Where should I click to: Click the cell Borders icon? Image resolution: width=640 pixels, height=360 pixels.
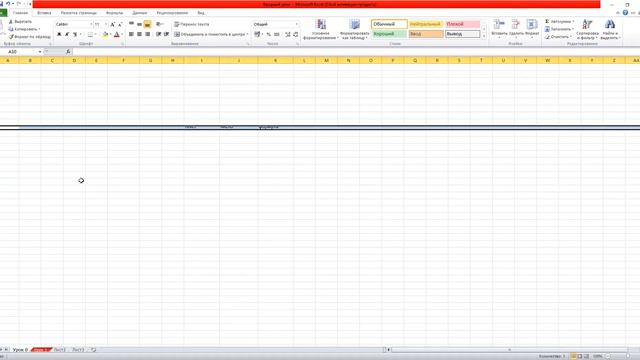click(x=90, y=34)
